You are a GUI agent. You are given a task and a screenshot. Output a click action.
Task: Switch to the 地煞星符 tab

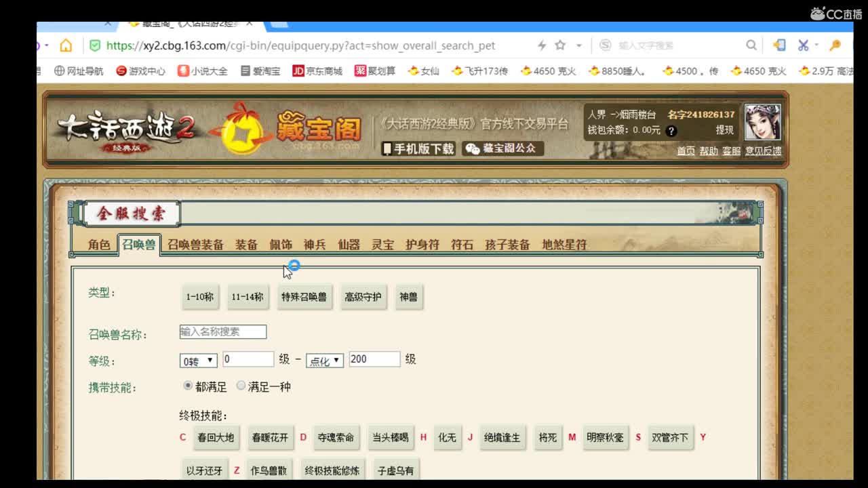click(x=564, y=245)
